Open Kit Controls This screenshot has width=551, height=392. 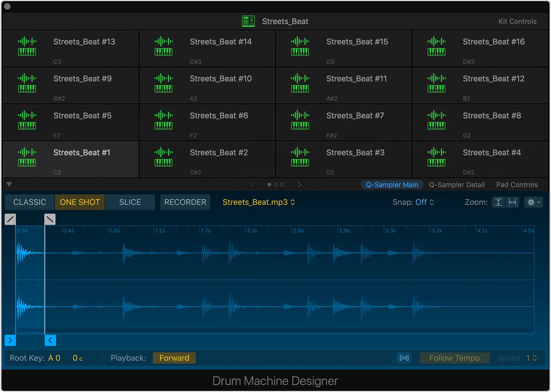tap(517, 21)
